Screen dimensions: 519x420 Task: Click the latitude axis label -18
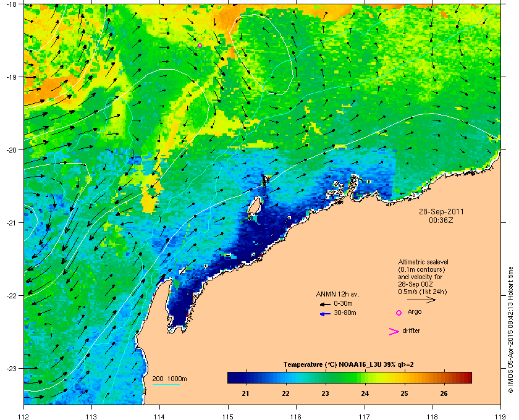coord(11,4)
